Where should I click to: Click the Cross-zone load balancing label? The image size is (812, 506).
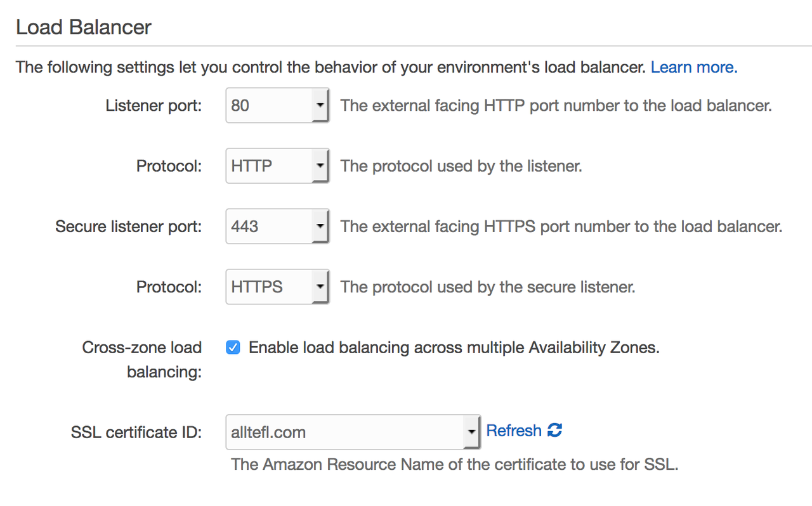tap(142, 360)
